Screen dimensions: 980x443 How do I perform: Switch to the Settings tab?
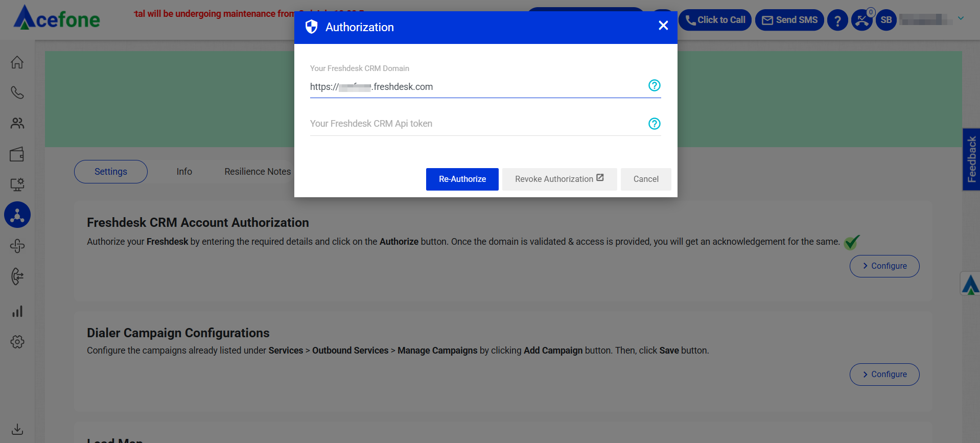tap(111, 172)
